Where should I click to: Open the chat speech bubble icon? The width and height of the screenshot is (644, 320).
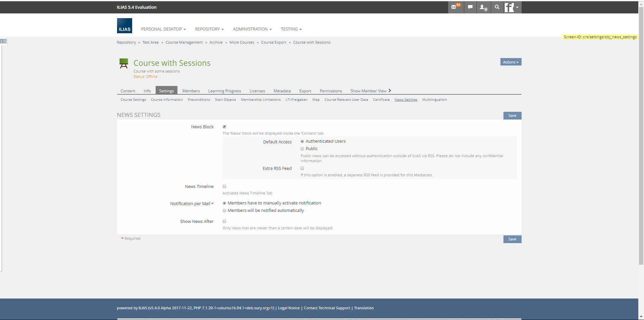(470, 7)
